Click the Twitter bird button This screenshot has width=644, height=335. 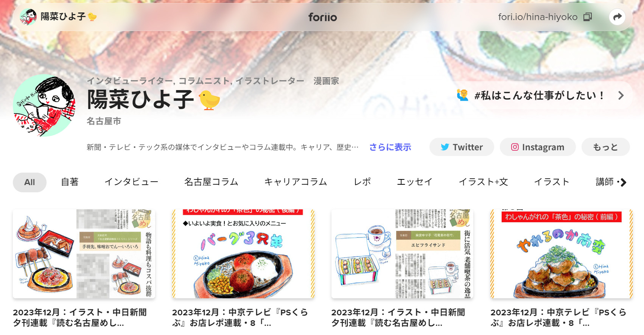(461, 147)
